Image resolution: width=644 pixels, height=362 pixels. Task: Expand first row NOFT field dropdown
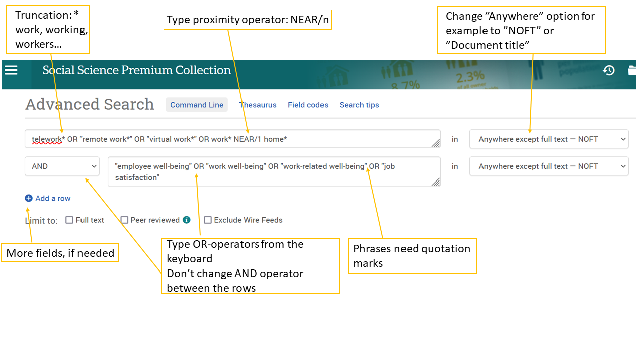click(549, 139)
